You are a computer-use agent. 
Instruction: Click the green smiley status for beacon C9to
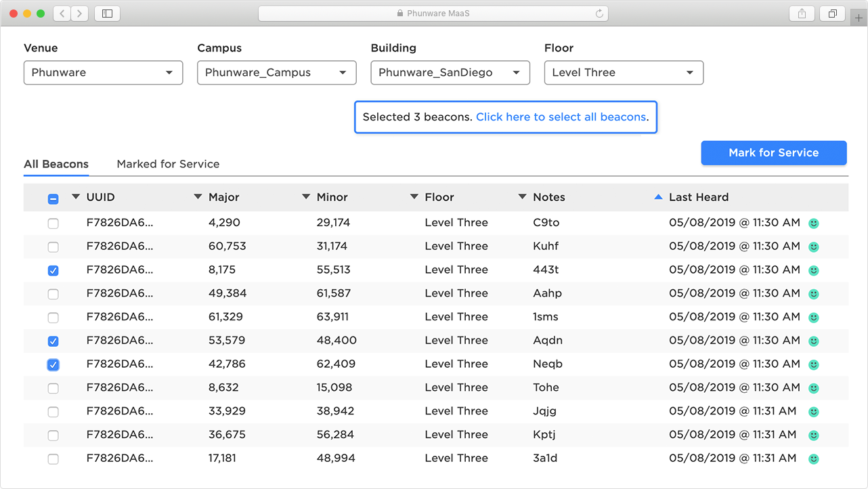pyautogui.click(x=814, y=224)
